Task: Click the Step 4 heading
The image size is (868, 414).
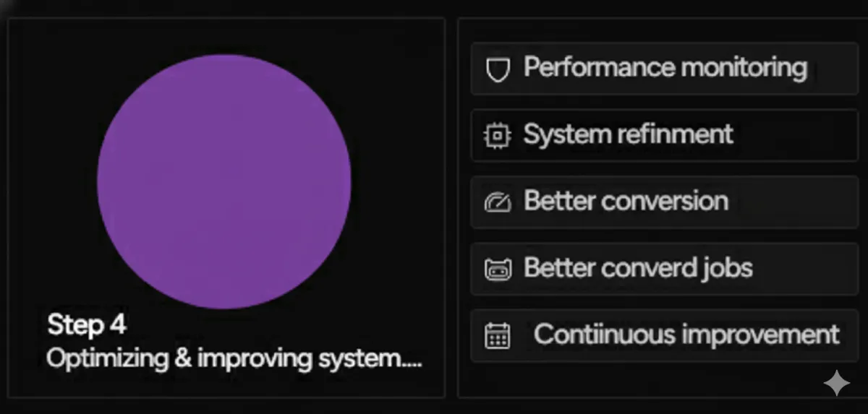Action: point(87,326)
